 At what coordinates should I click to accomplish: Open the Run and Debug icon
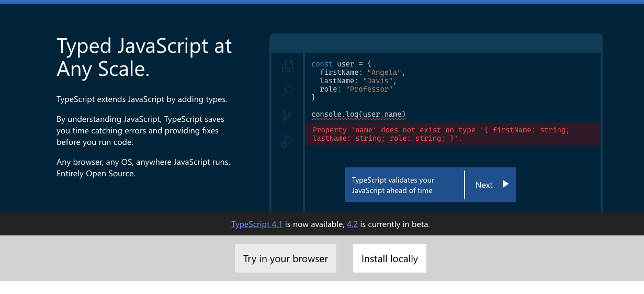pos(287,141)
